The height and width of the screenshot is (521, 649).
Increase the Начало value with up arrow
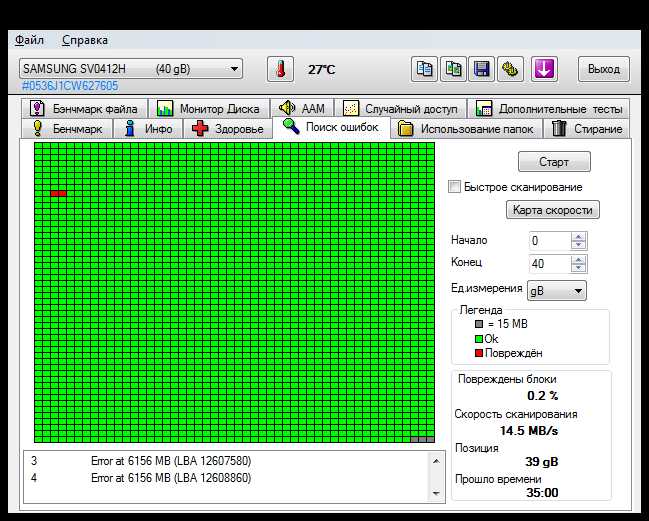tap(579, 237)
